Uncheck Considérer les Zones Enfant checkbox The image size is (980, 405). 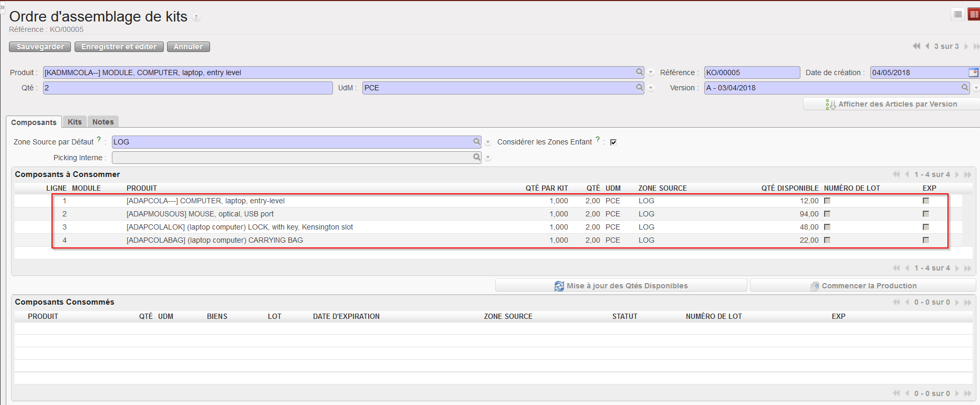(613, 142)
